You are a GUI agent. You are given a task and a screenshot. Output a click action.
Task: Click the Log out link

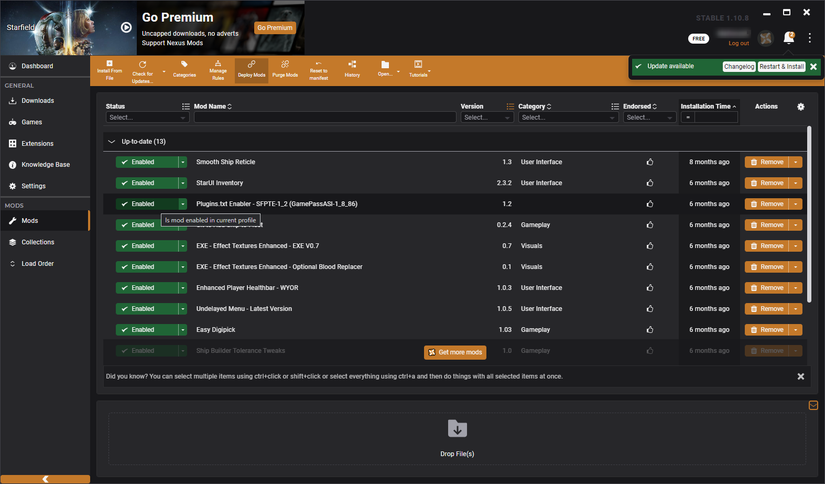[739, 44]
